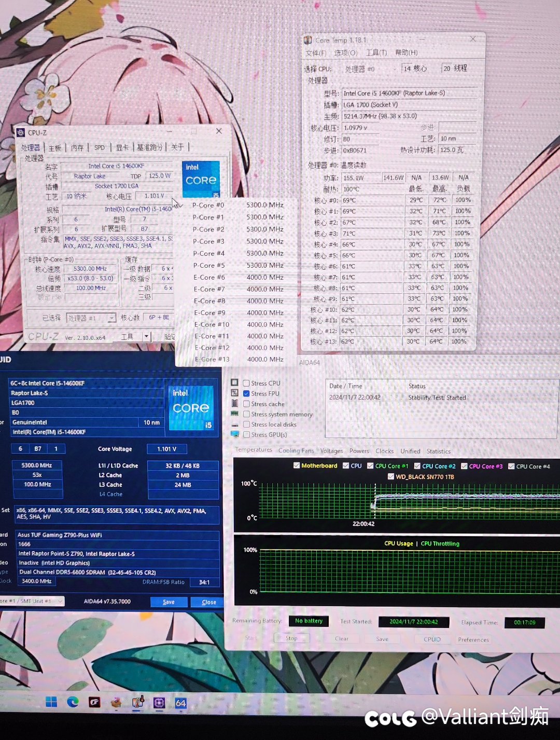The width and height of the screenshot is (560, 740).
Task: Open the Options (选项) menu in Core Temp
Action: tap(346, 53)
